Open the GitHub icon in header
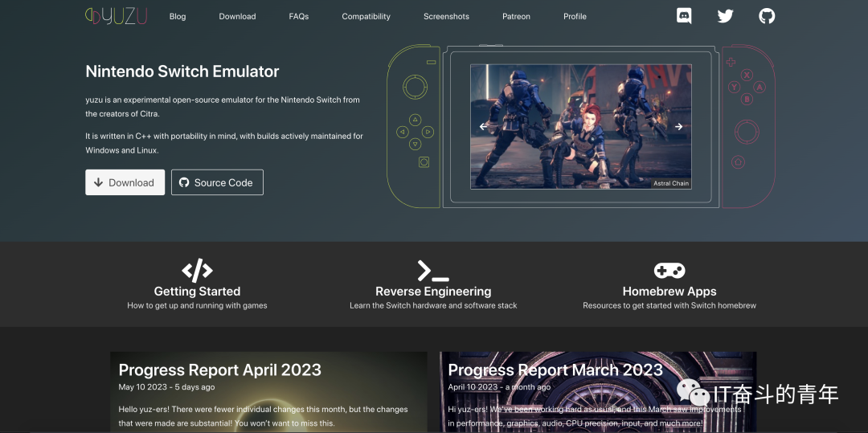 pyautogui.click(x=767, y=15)
